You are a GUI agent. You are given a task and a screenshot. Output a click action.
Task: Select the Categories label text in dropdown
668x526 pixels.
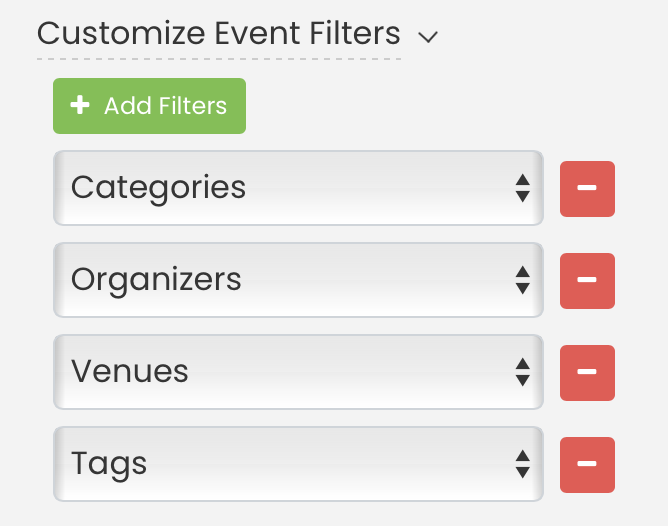coord(158,188)
